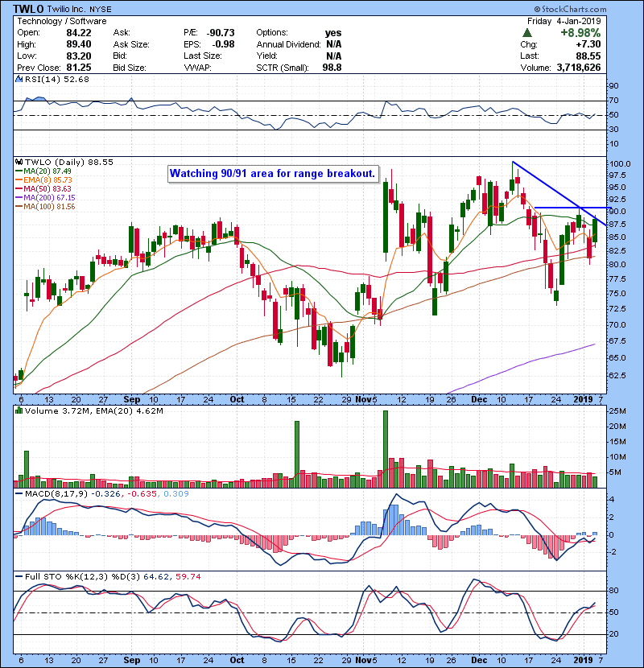
Task: Click the 100.0 price axis label
Action: click(x=620, y=164)
